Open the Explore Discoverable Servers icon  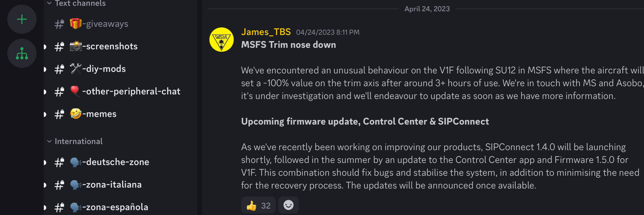(22, 53)
